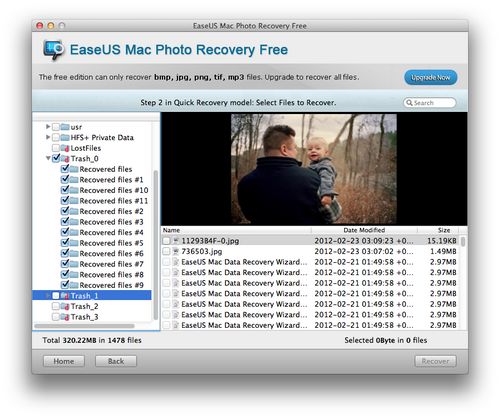Select the plain Recovered files tree row
Image resolution: width=500 pixels, height=418 pixels.
coord(92,169)
